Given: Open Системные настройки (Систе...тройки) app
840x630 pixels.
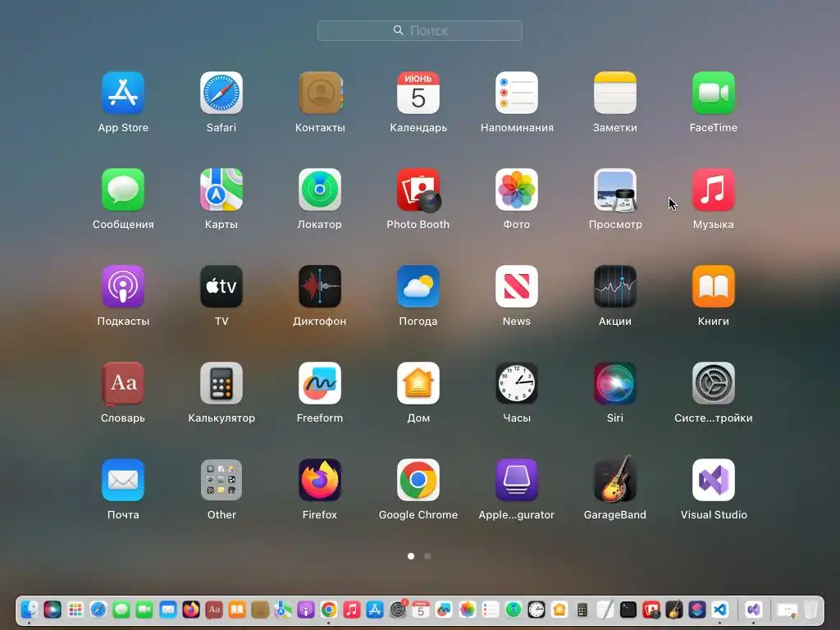Looking at the screenshot, I should (714, 384).
